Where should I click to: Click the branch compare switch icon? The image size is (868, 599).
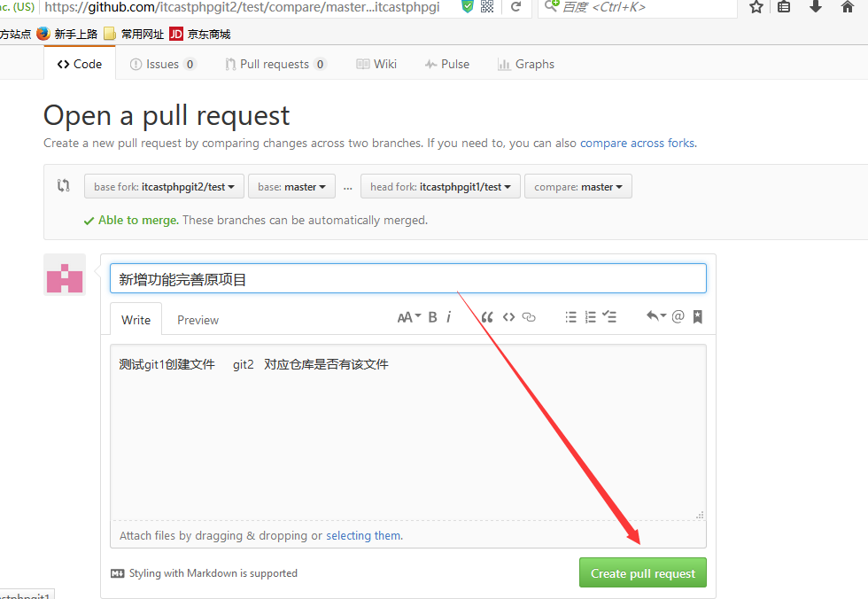tap(63, 185)
